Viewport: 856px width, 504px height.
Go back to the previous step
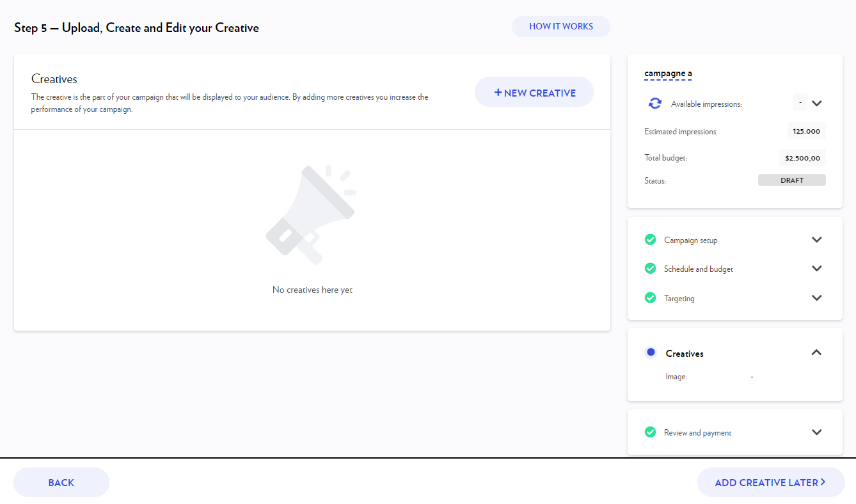click(61, 482)
